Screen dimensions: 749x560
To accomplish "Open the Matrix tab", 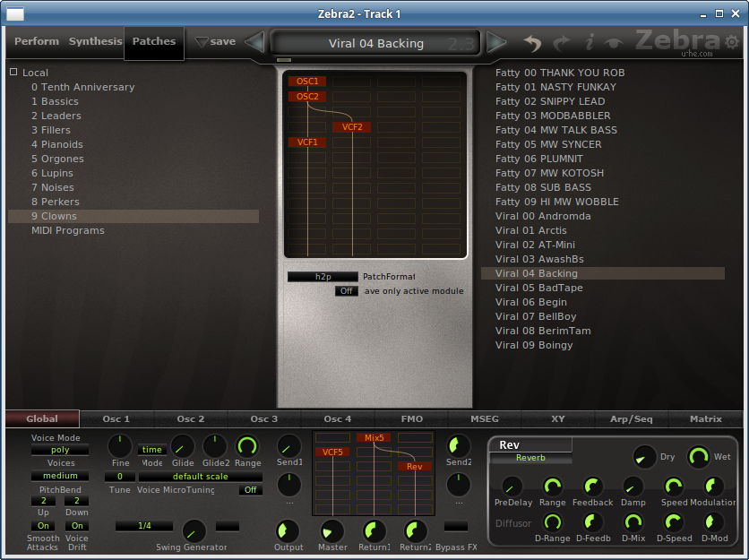I will [x=705, y=419].
